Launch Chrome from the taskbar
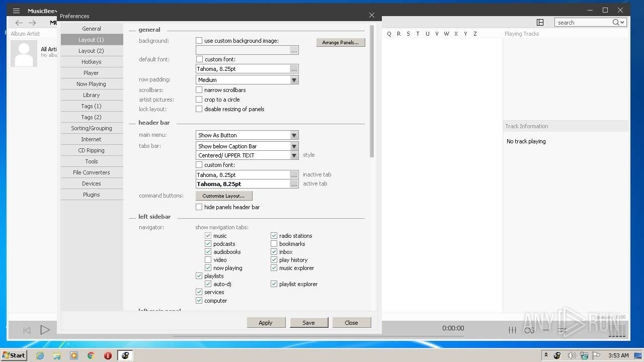The image size is (644, 362). (x=91, y=355)
